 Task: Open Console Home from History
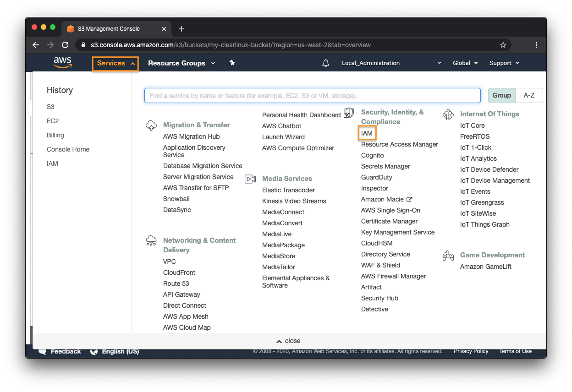[x=68, y=149]
